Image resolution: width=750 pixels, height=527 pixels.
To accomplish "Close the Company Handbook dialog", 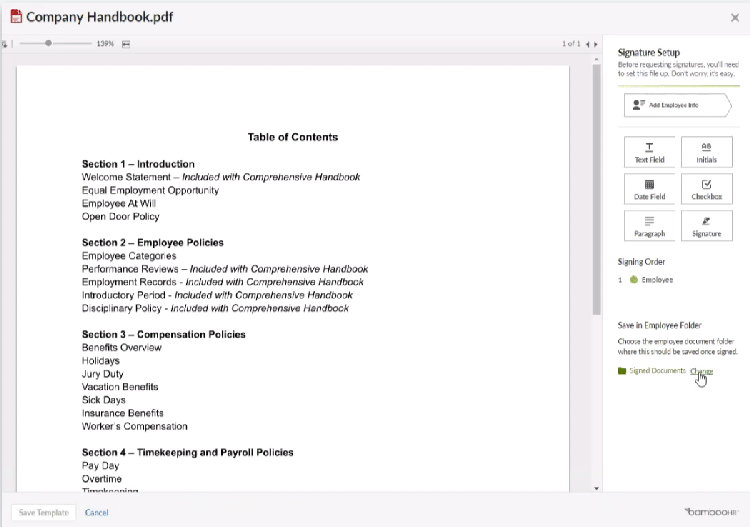I will point(735,18).
